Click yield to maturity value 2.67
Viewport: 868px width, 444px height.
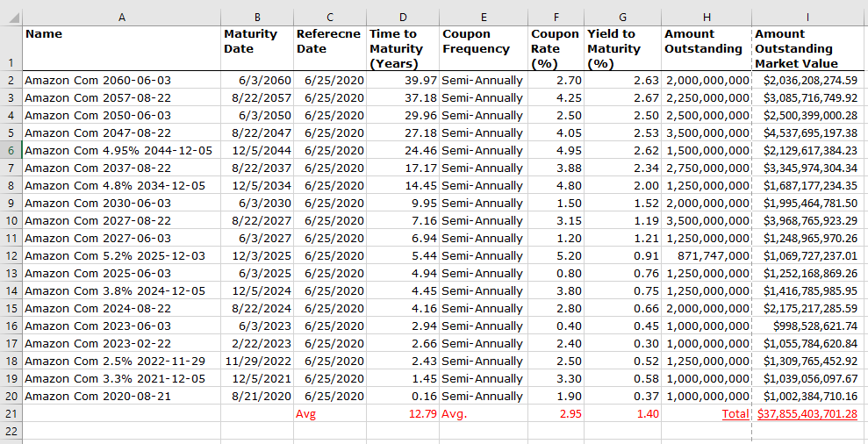(x=623, y=97)
